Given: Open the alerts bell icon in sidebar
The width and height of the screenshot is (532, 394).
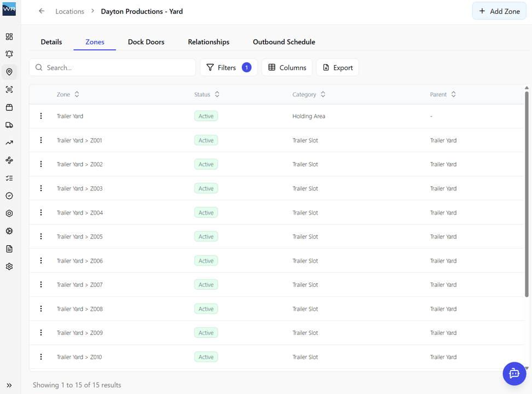Looking at the screenshot, I should click(9, 54).
